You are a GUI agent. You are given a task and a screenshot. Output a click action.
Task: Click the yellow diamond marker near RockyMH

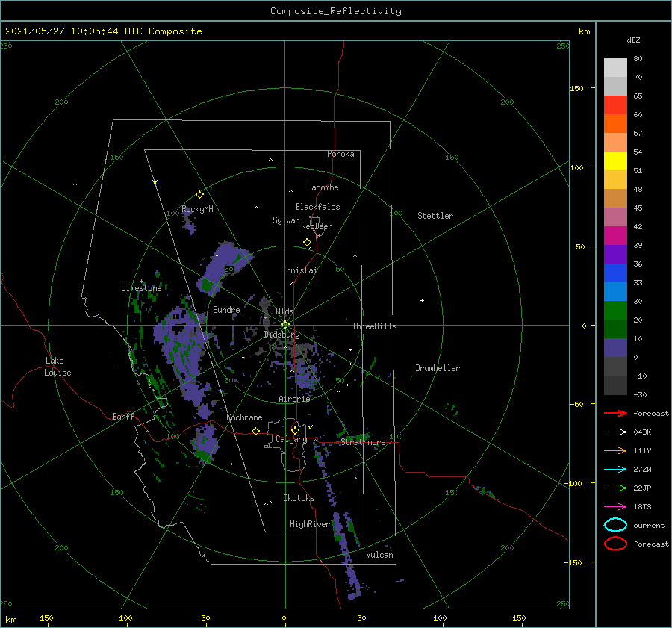(x=199, y=195)
